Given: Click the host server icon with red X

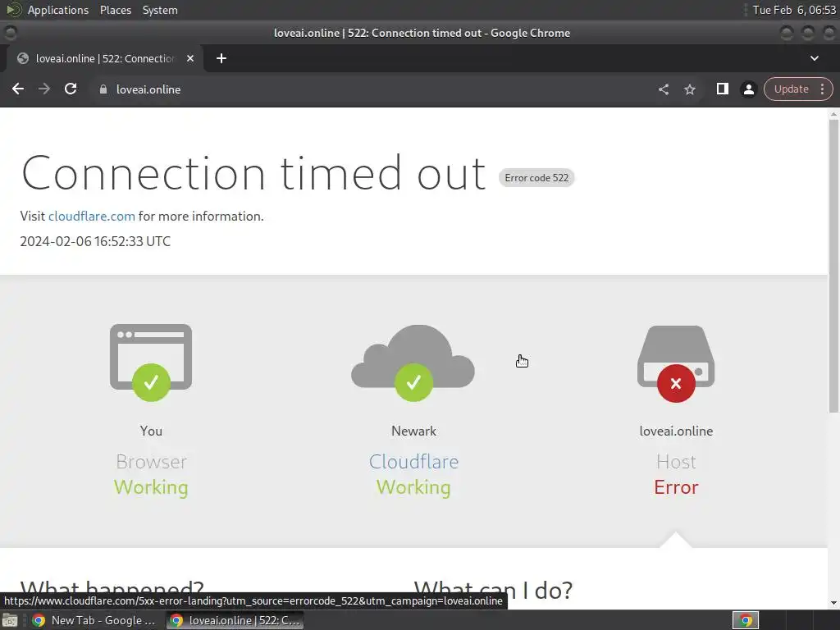Looking at the screenshot, I should (x=676, y=363).
